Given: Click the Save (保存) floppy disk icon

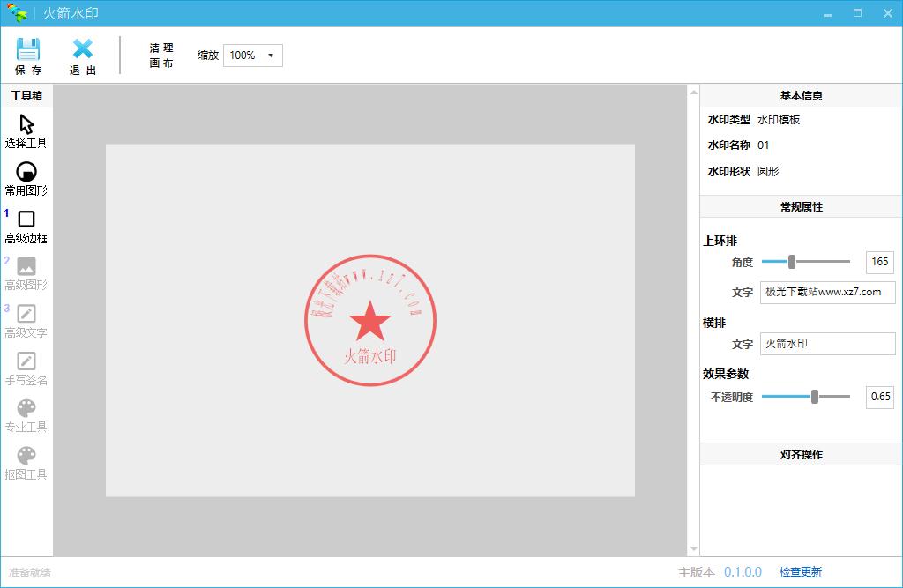Looking at the screenshot, I should [28, 49].
